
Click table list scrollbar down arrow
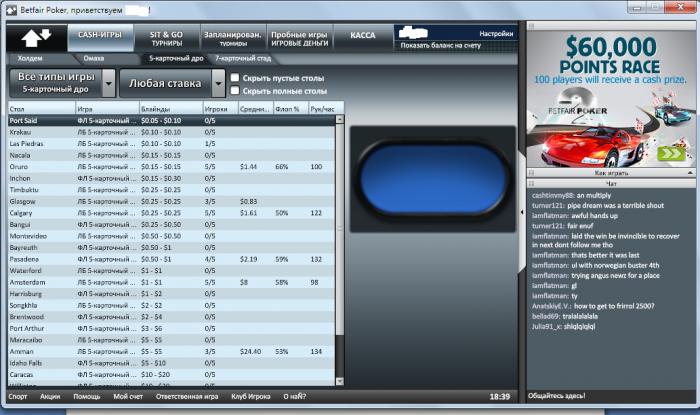(x=340, y=381)
